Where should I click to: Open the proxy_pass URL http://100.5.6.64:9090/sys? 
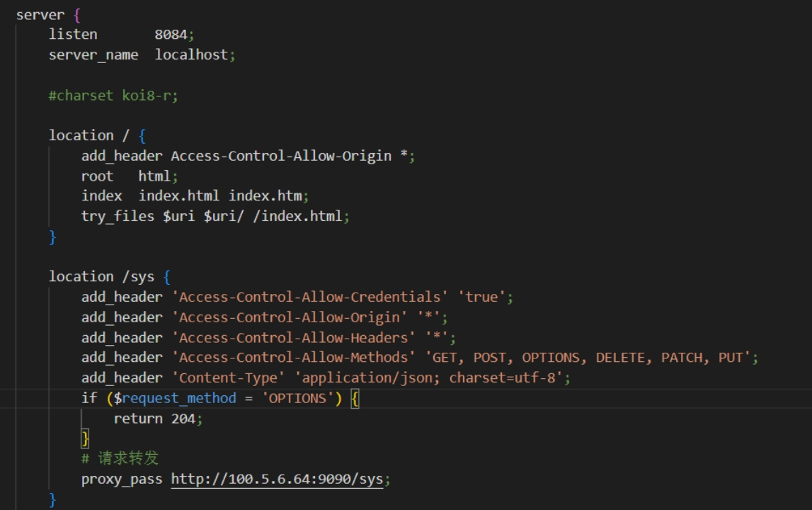pyautogui.click(x=277, y=479)
